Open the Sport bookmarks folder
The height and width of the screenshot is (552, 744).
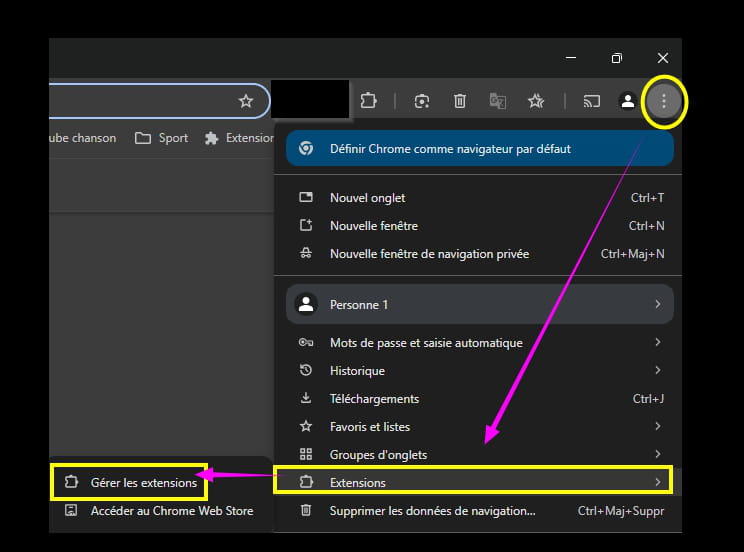[x=161, y=138]
